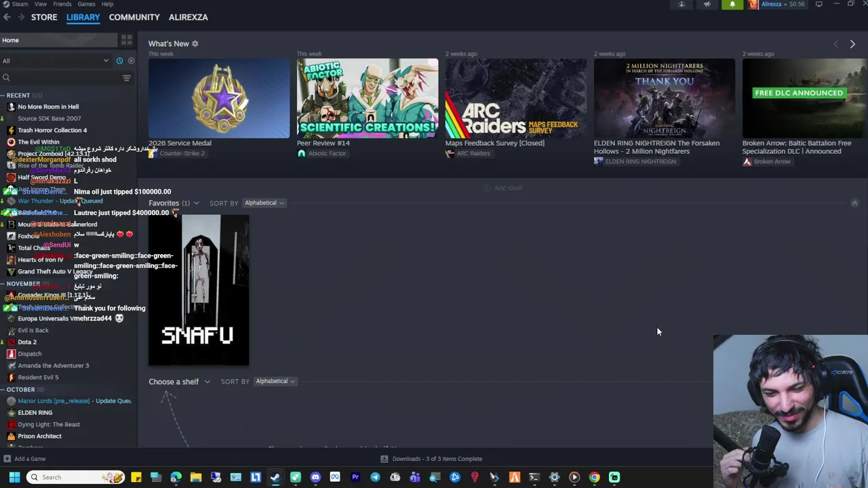This screenshot has height=488, width=868.
Task: Select Prison Architect in the game list
Action: coord(39,436)
